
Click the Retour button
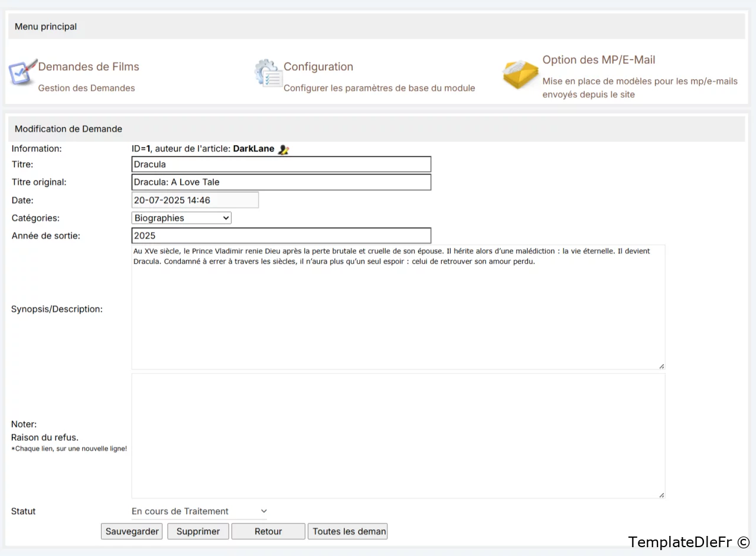(268, 531)
